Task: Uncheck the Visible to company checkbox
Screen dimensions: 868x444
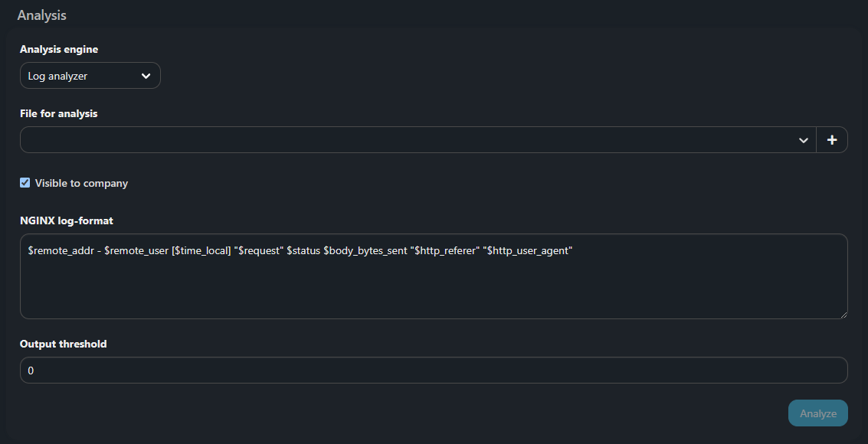Action: pos(25,183)
